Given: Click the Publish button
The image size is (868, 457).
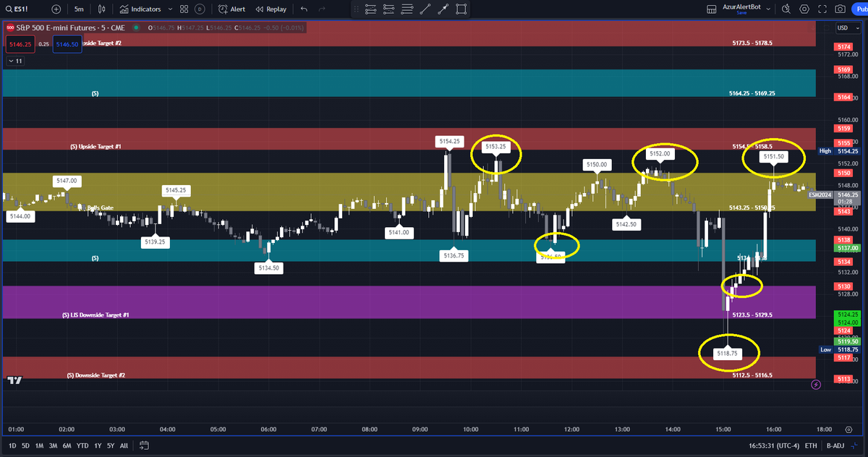Looking at the screenshot, I should (x=860, y=9).
